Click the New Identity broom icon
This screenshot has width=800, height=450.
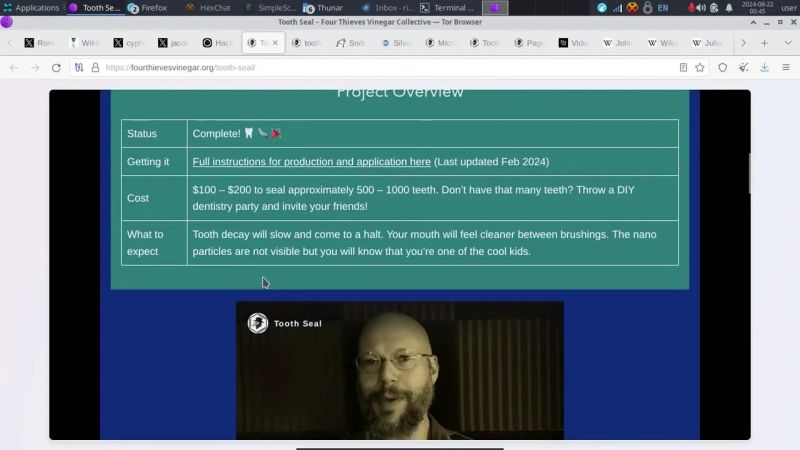coord(744,67)
